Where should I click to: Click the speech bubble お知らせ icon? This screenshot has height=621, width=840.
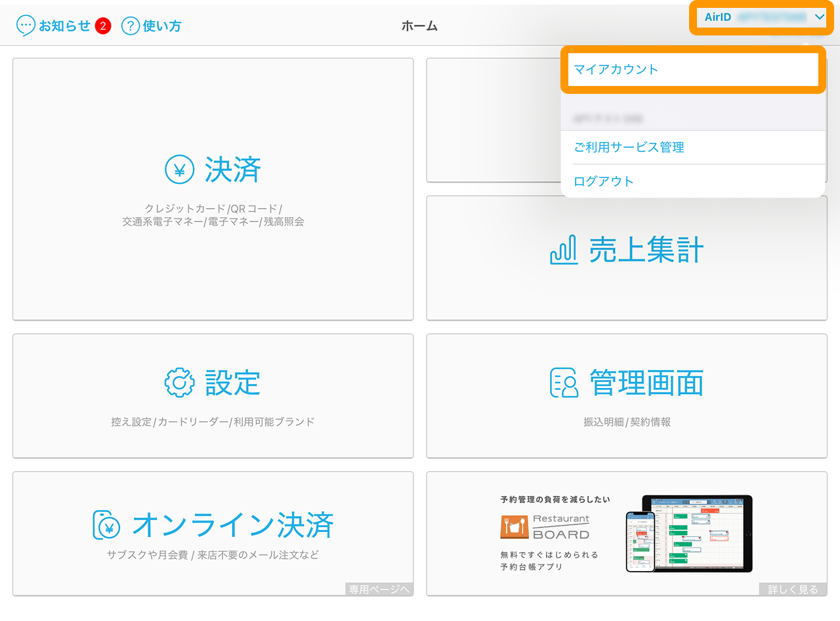pyautogui.click(x=26, y=26)
